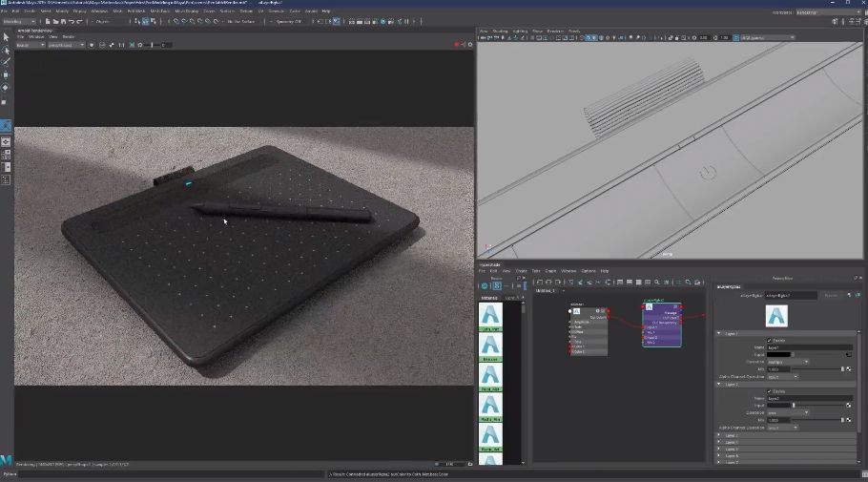
Task: Open the camera dropdown in Arnold RenderView
Action: (x=66, y=45)
